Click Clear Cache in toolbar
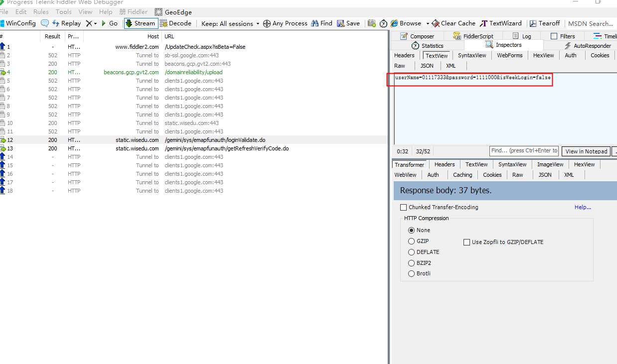Screen dimensions: 617x364 coord(454,23)
